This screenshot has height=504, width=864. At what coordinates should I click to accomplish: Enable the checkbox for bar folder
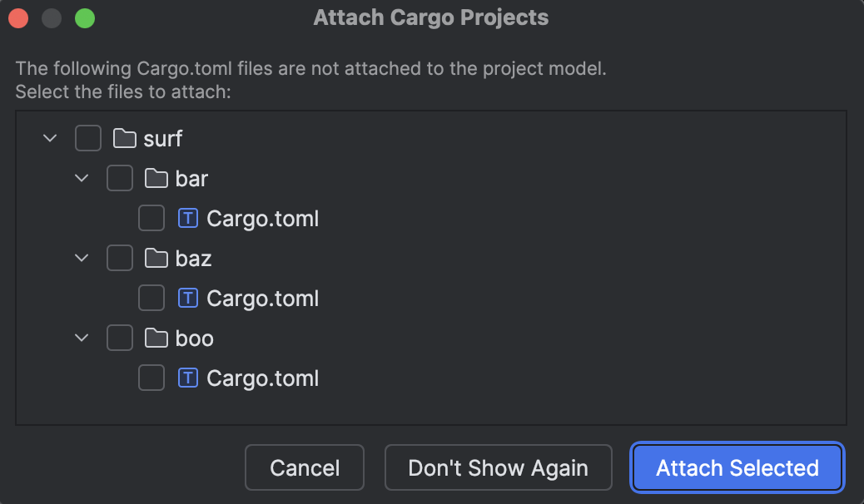pyautogui.click(x=119, y=178)
